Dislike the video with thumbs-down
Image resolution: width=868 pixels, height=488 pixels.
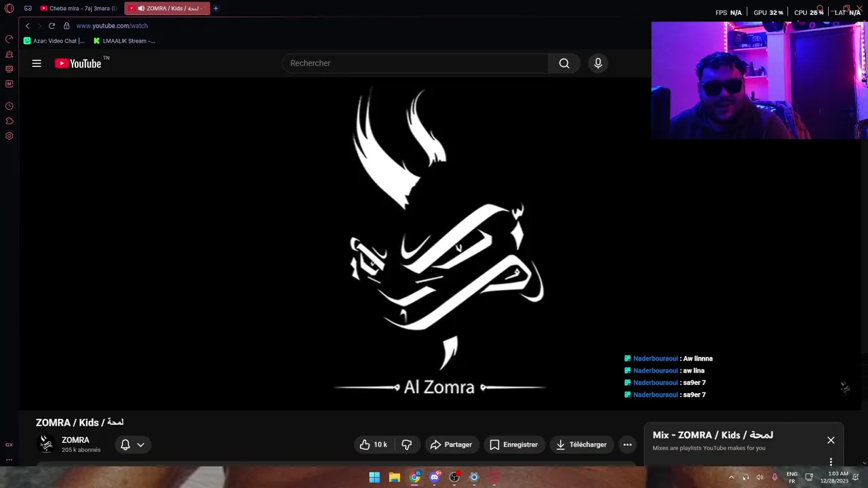pyautogui.click(x=407, y=445)
